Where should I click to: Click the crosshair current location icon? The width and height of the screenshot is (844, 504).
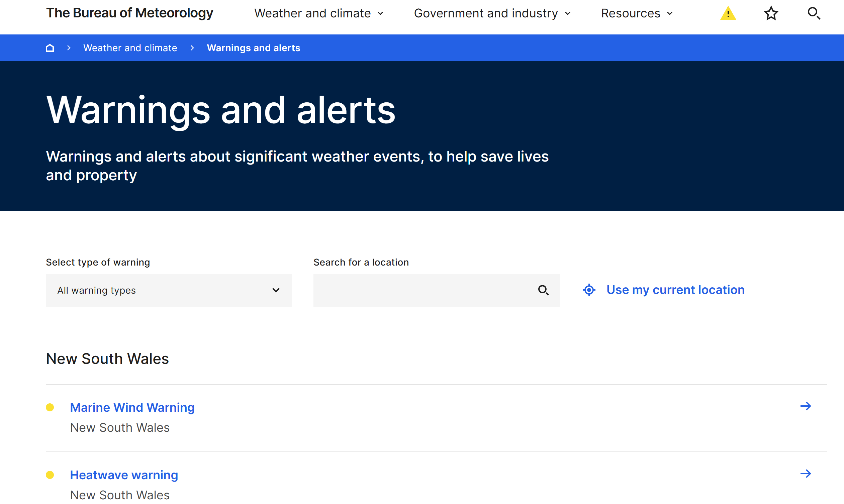(589, 290)
